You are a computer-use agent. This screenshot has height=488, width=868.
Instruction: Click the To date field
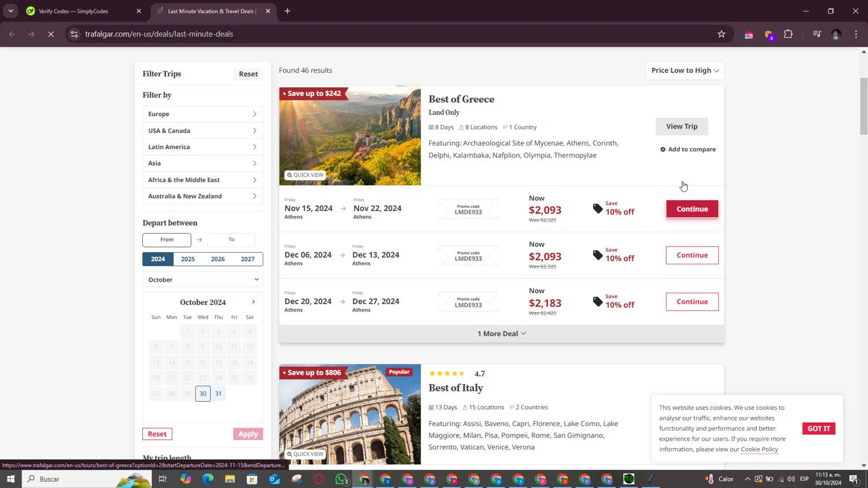[231, 239]
